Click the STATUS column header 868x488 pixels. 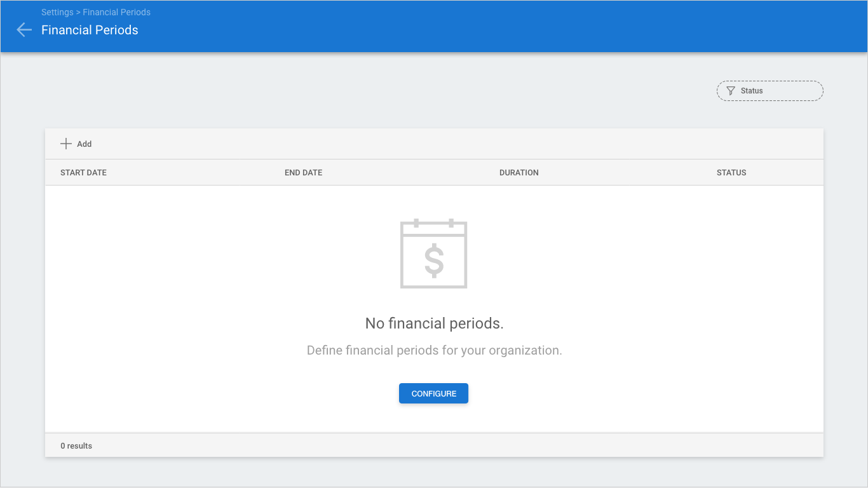click(731, 173)
